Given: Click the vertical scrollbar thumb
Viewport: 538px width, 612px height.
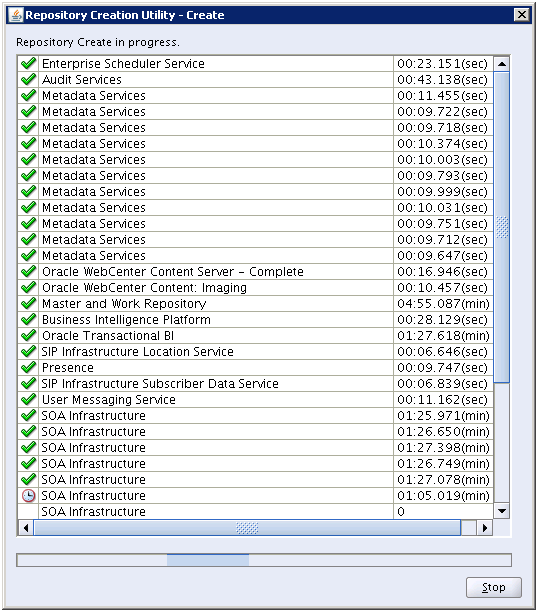Looking at the screenshot, I should (x=502, y=227).
